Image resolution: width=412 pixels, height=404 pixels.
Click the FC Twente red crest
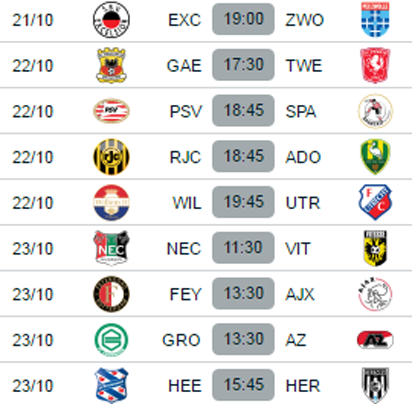[x=375, y=65]
